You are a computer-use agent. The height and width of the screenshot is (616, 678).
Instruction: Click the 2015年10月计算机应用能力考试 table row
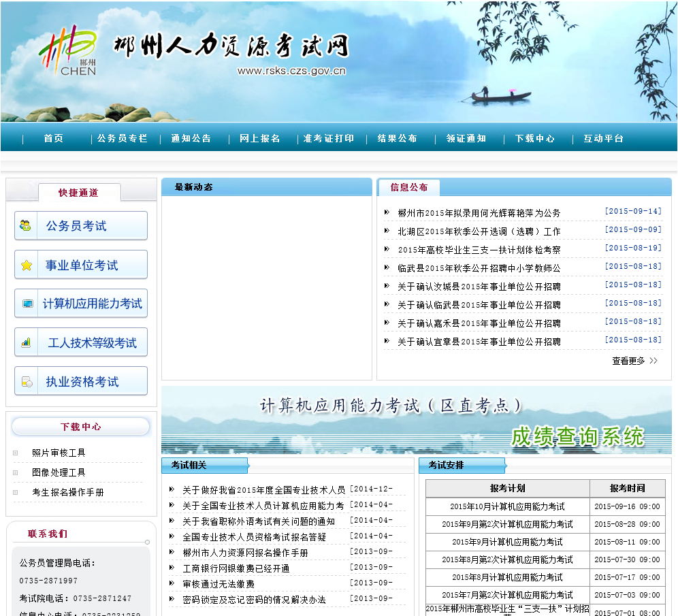pyautogui.click(x=545, y=506)
